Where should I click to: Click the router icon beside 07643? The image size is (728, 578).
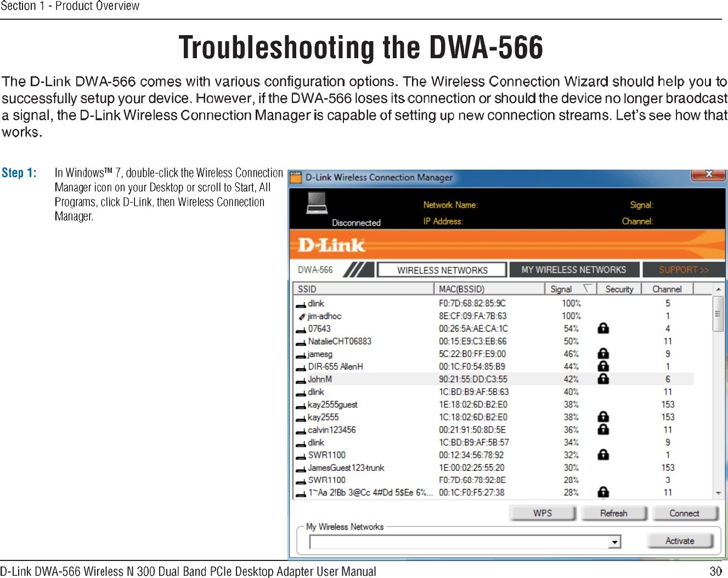click(301, 330)
